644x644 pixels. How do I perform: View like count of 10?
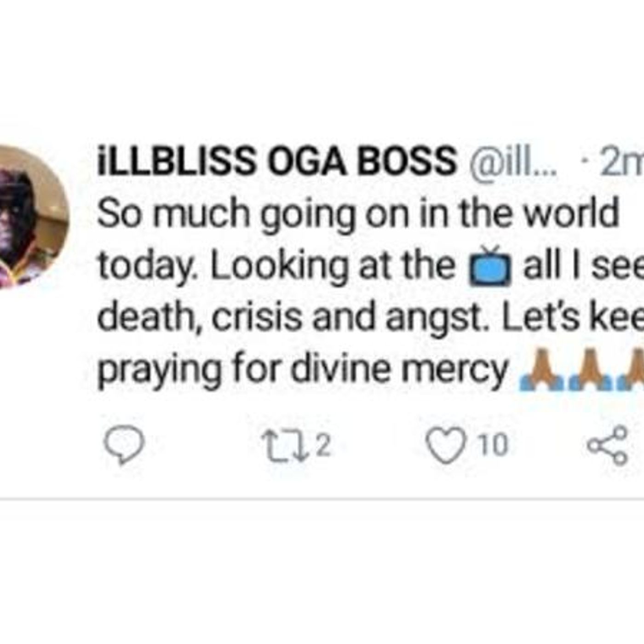(493, 445)
